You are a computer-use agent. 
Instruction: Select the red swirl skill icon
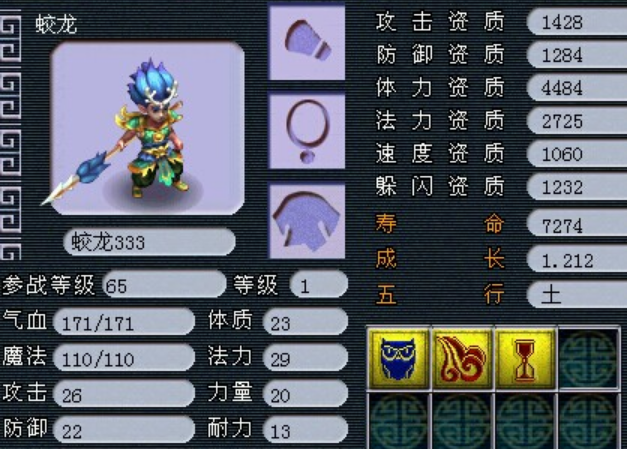point(462,358)
